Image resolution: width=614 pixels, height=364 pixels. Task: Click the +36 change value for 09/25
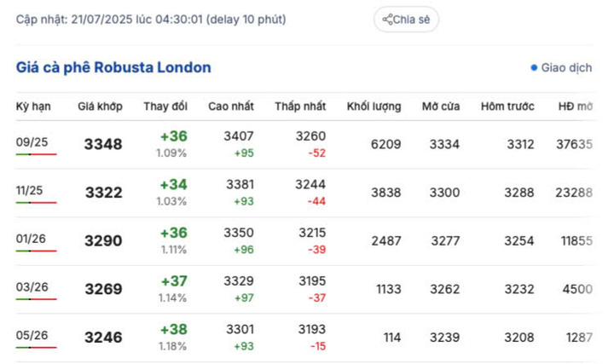173,136
